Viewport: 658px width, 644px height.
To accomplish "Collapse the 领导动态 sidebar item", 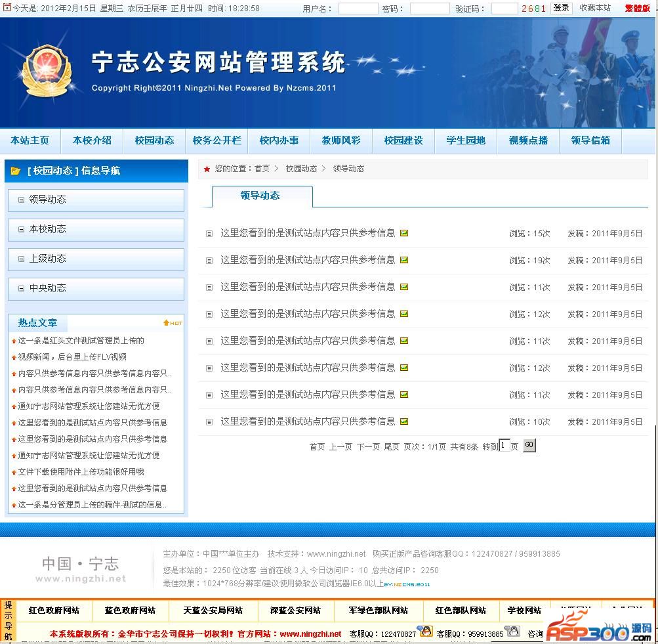I will pos(22,200).
